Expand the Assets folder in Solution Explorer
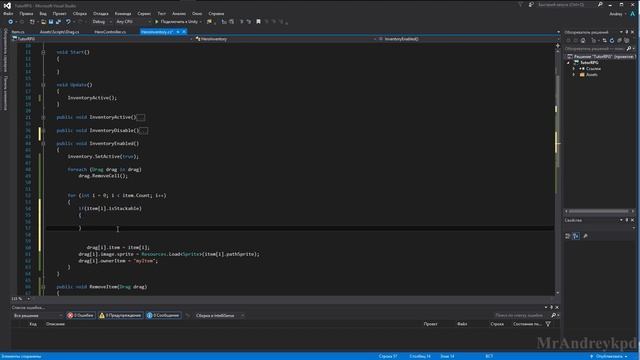 point(574,75)
